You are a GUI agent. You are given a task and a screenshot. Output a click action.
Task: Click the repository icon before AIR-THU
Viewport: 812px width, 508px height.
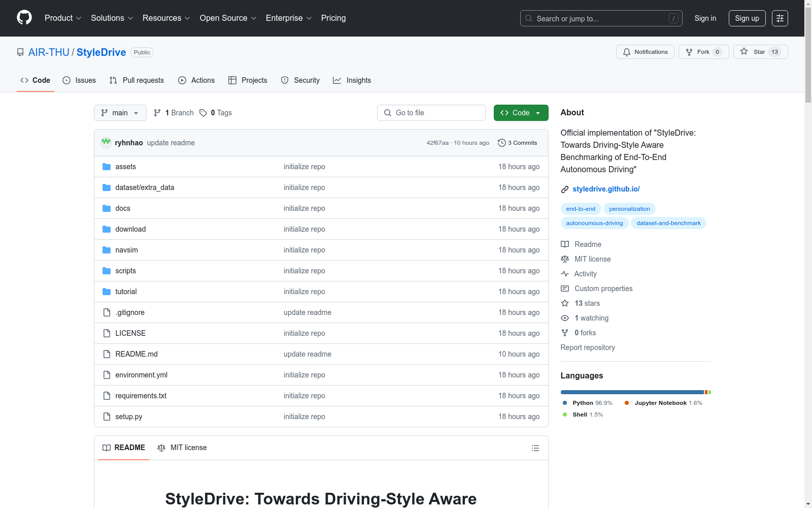20,52
